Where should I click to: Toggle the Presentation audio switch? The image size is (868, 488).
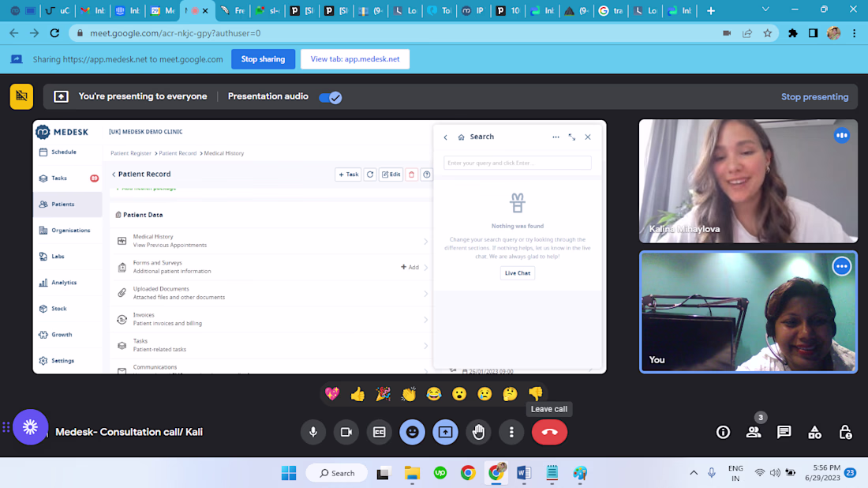coord(331,97)
